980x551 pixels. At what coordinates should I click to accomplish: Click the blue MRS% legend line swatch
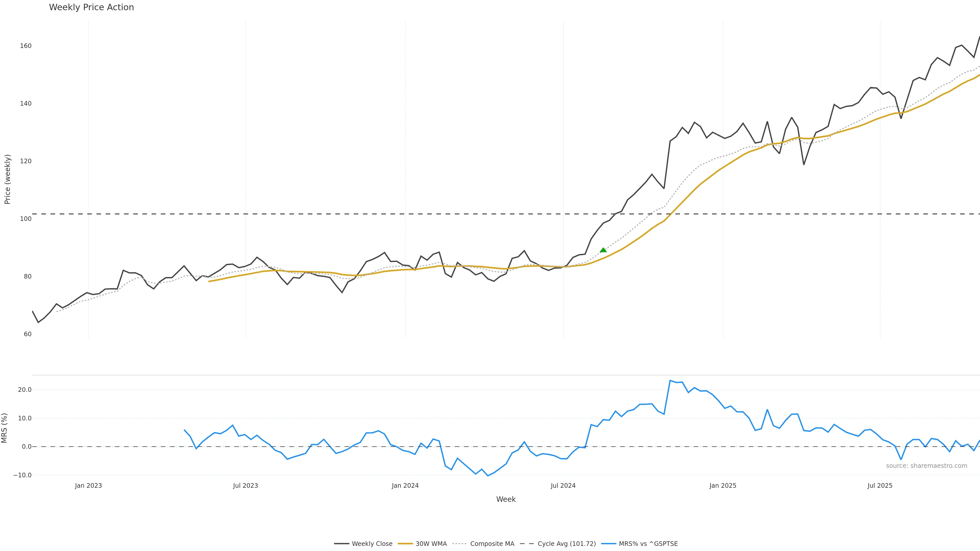[609, 544]
